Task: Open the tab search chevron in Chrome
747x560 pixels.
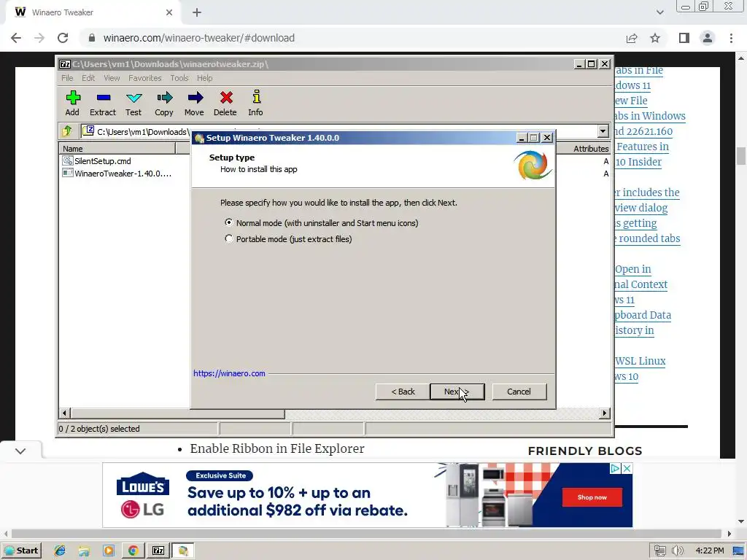Action: pos(659,12)
